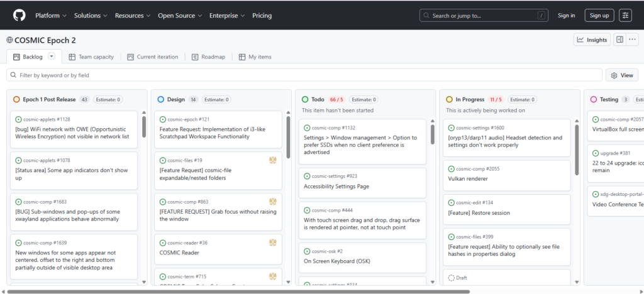This screenshot has width=644, height=294.
Task: Click the assignee avatar on cosmic-reader #36
Action: point(273,242)
